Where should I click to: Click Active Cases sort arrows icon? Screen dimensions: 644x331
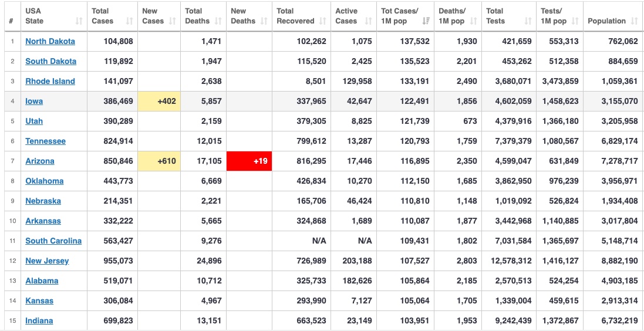(x=369, y=21)
